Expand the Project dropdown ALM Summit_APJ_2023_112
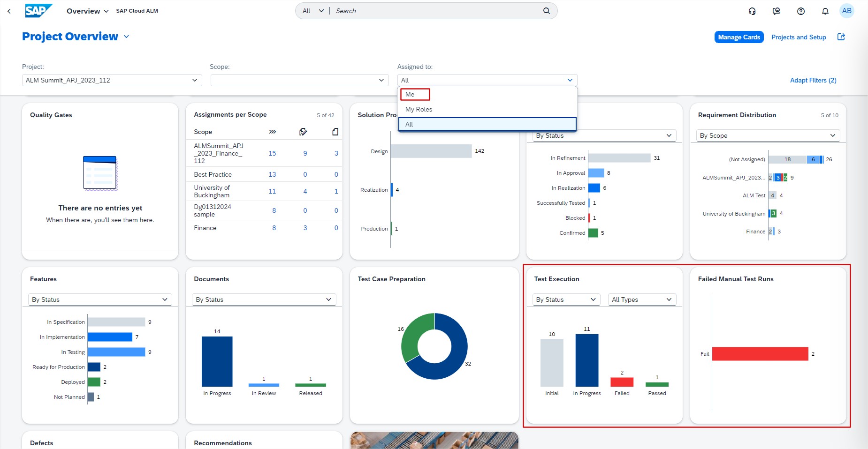The image size is (868, 449). tap(112, 80)
